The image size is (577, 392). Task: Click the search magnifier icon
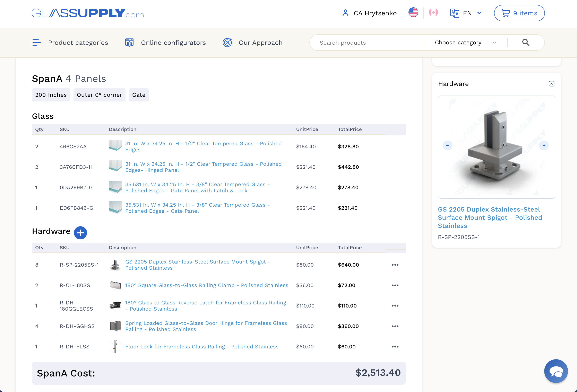pyautogui.click(x=526, y=43)
